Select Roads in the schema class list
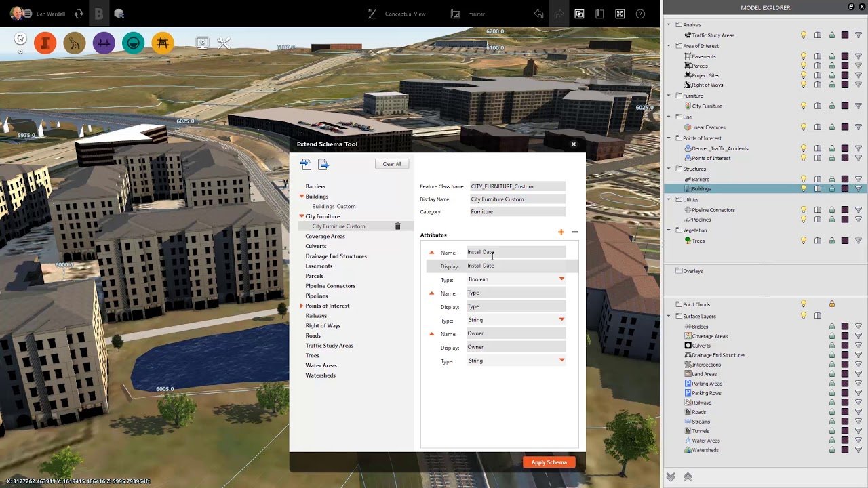Screen dimensions: 868x488 (x=313, y=335)
